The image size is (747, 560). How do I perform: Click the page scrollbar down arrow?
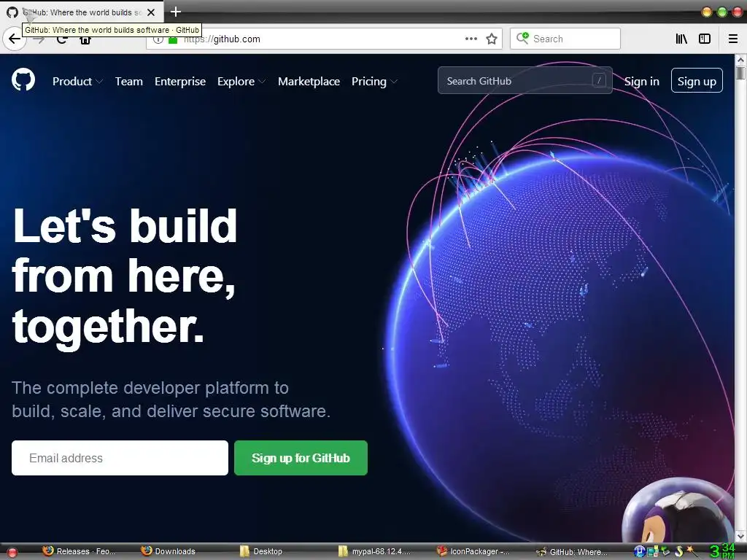pos(740,536)
